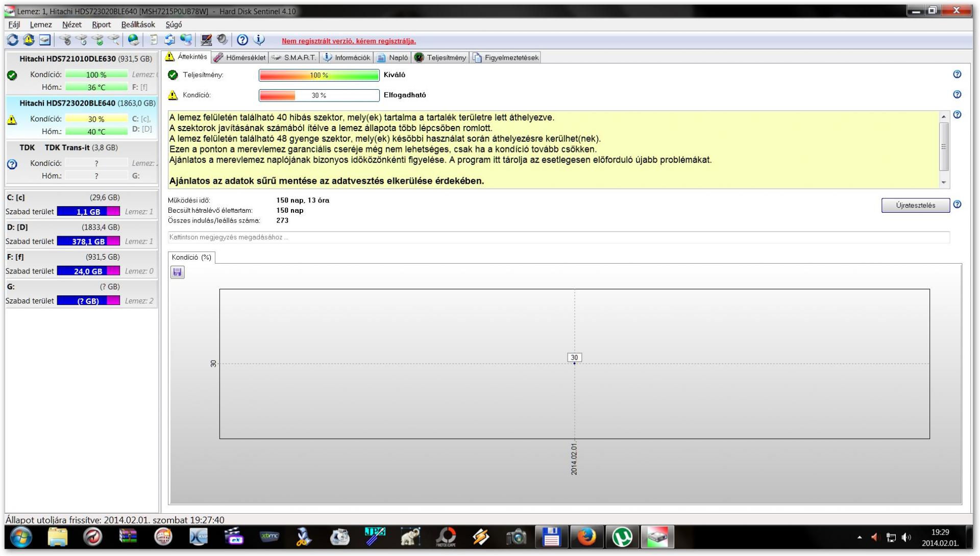Click the refresh arrows icon in the toolbar
Viewport: 980px width, 556px height.
[x=13, y=40]
